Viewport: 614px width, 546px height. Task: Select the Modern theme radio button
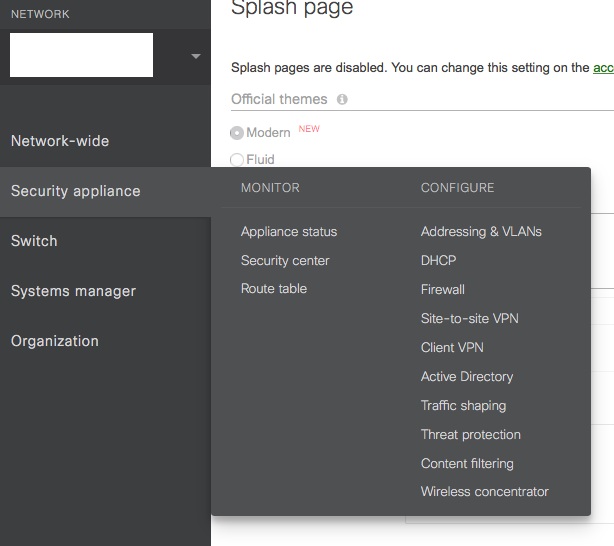coord(237,133)
